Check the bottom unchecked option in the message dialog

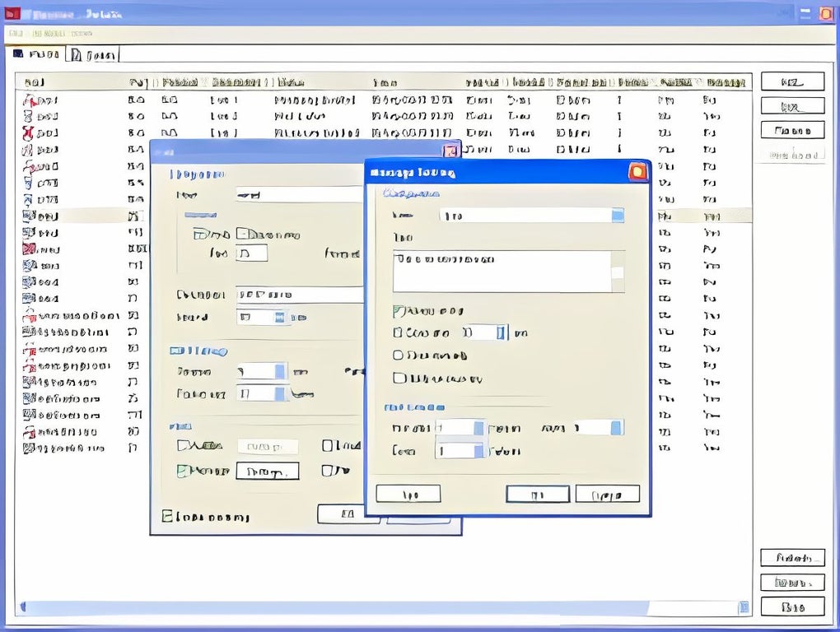pyautogui.click(x=398, y=379)
